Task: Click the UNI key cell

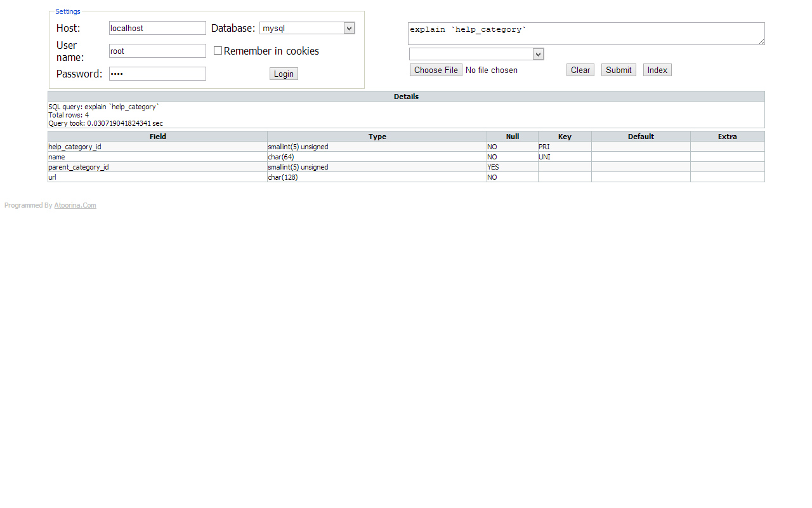Action: coord(565,157)
